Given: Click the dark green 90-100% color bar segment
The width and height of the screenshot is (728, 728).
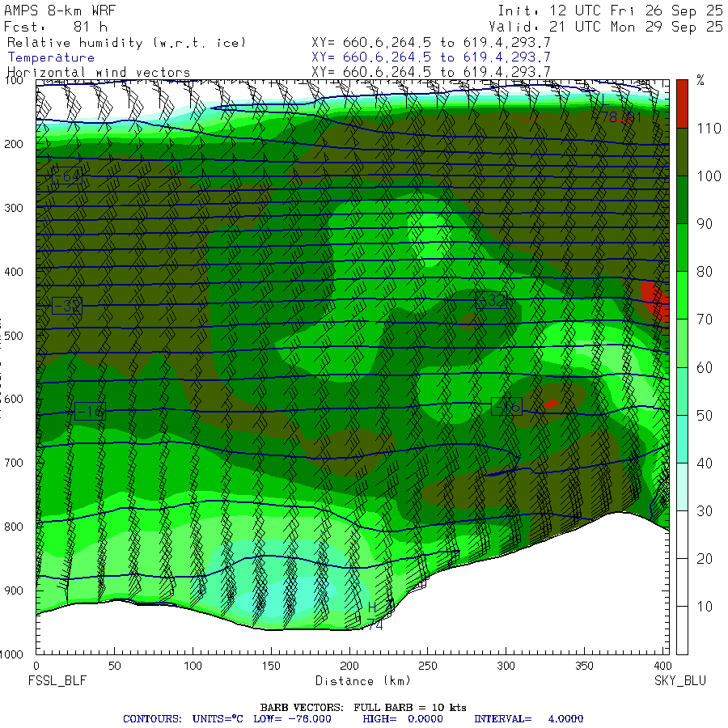Looking at the screenshot, I should pyautogui.click(x=682, y=200).
